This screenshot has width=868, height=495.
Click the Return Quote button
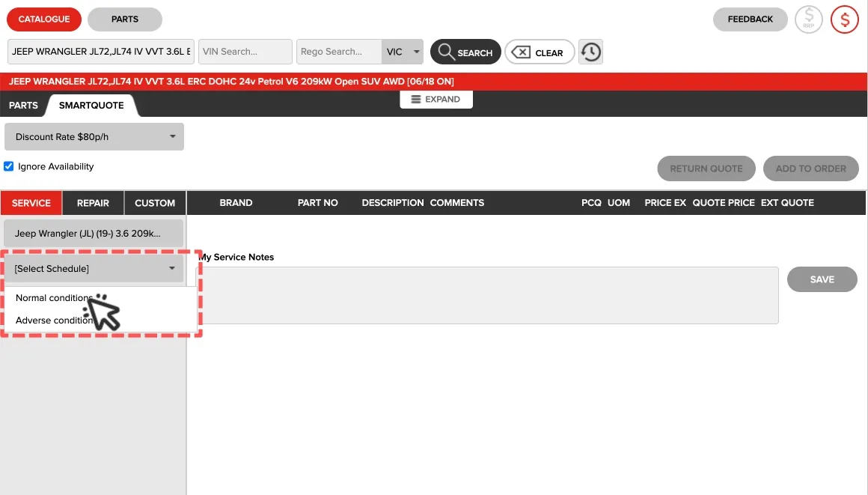(x=706, y=168)
